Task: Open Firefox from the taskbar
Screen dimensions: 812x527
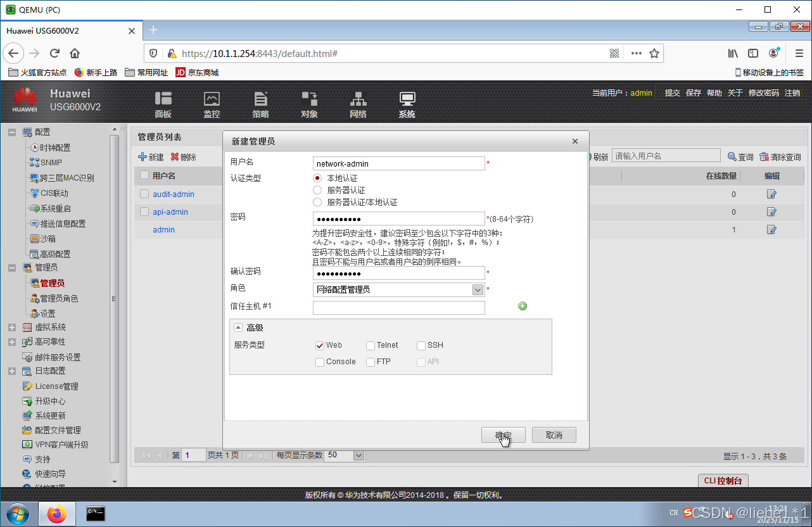Action: 57,514
